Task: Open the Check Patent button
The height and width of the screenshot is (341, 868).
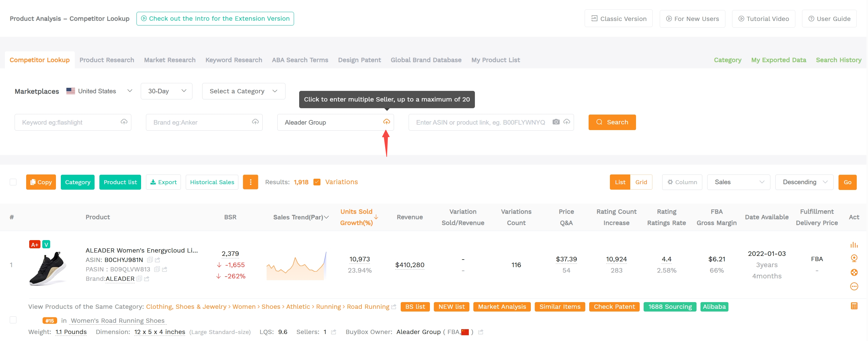Action: 614,307
